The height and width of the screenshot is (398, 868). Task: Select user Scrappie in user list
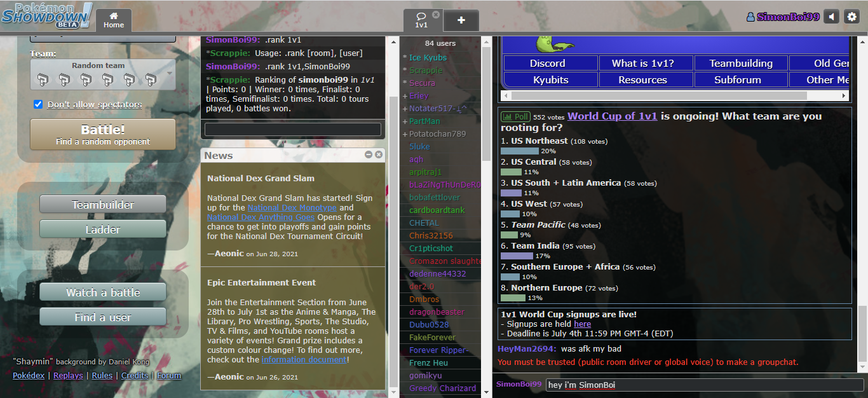(440, 71)
